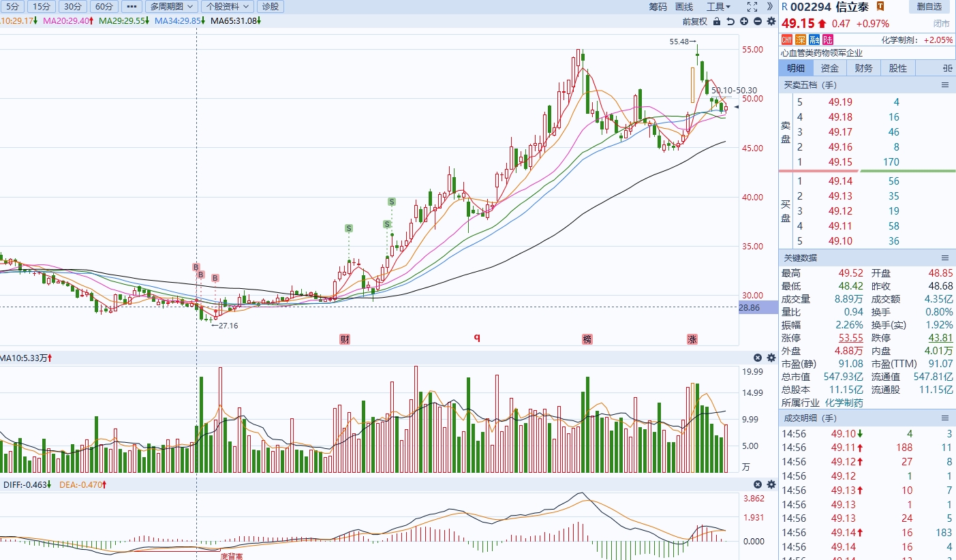Close the volume indicator panel
956x560 pixels.
click(x=758, y=358)
